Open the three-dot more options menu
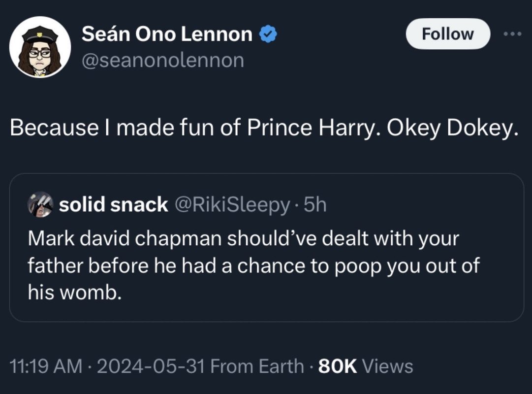The image size is (532, 394). pyautogui.click(x=511, y=34)
